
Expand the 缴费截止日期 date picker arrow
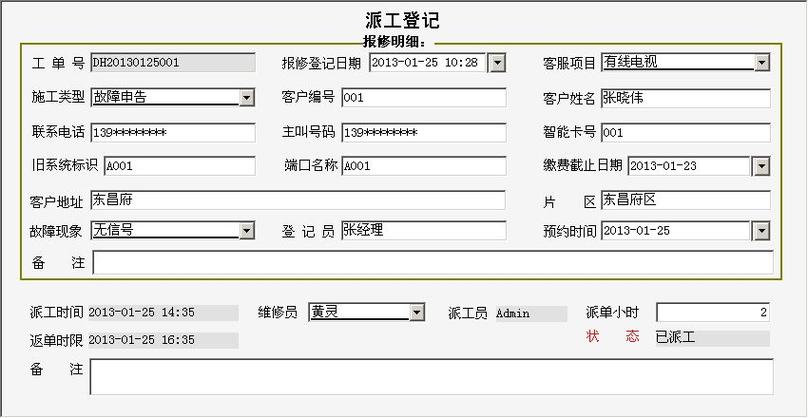click(x=762, y=166)
